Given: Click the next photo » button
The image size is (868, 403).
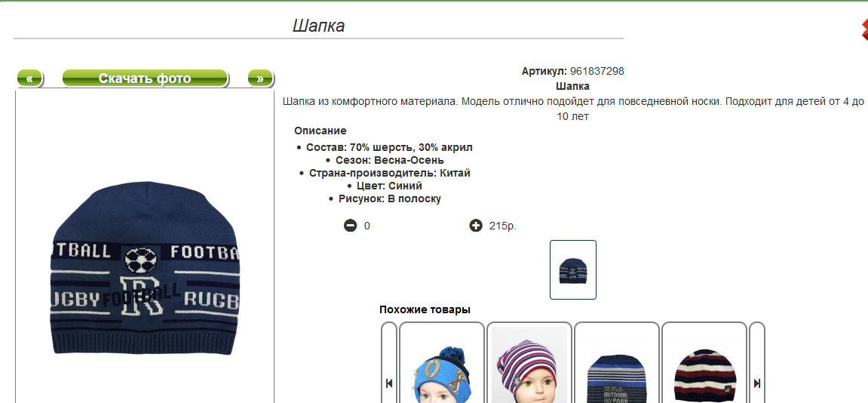Looking at the screenshot, I should coord(260,78).
